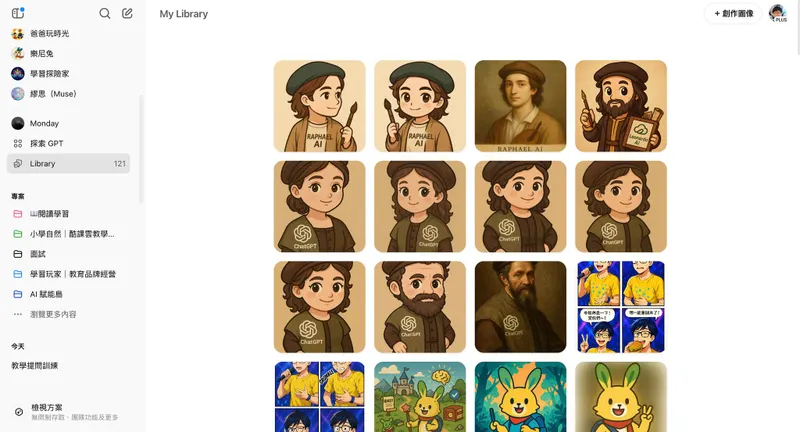Select the Library menu item
800x432 pixels.
point(68,164)
